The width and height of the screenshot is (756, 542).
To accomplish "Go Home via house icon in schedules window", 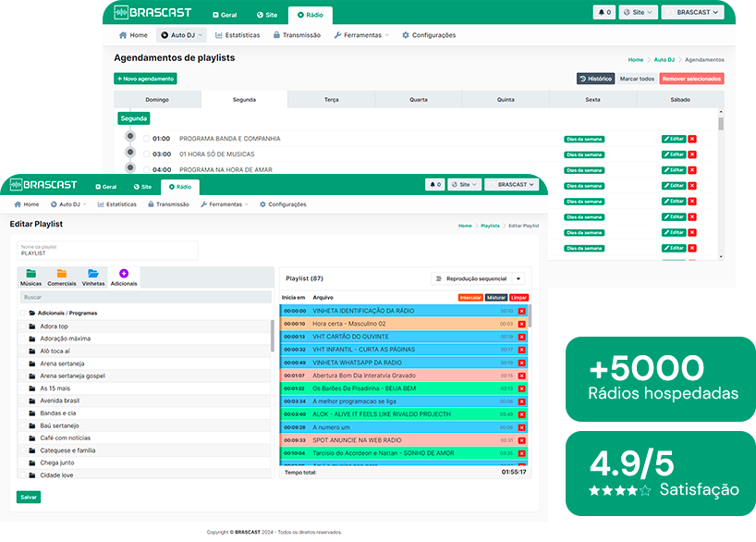I will click(123, 35).
